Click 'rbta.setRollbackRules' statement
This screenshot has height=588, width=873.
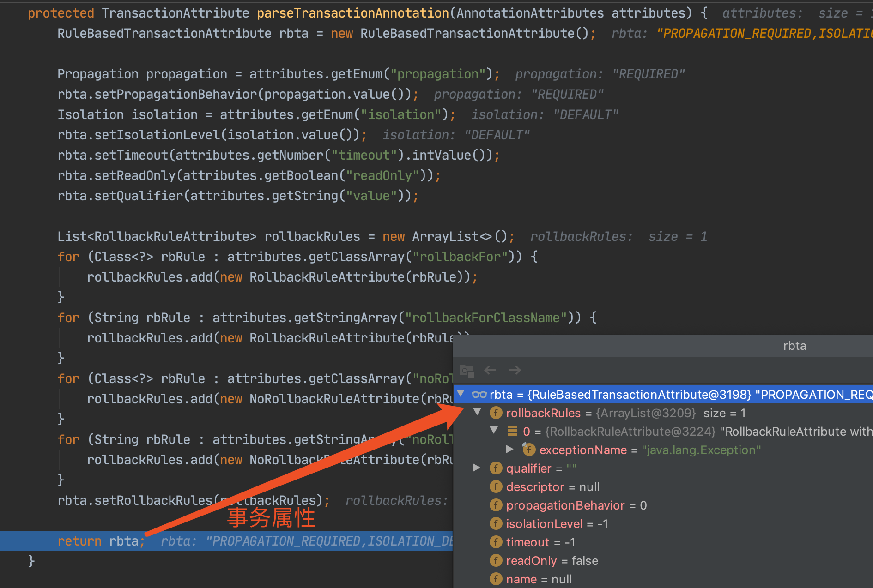point(194,500)
